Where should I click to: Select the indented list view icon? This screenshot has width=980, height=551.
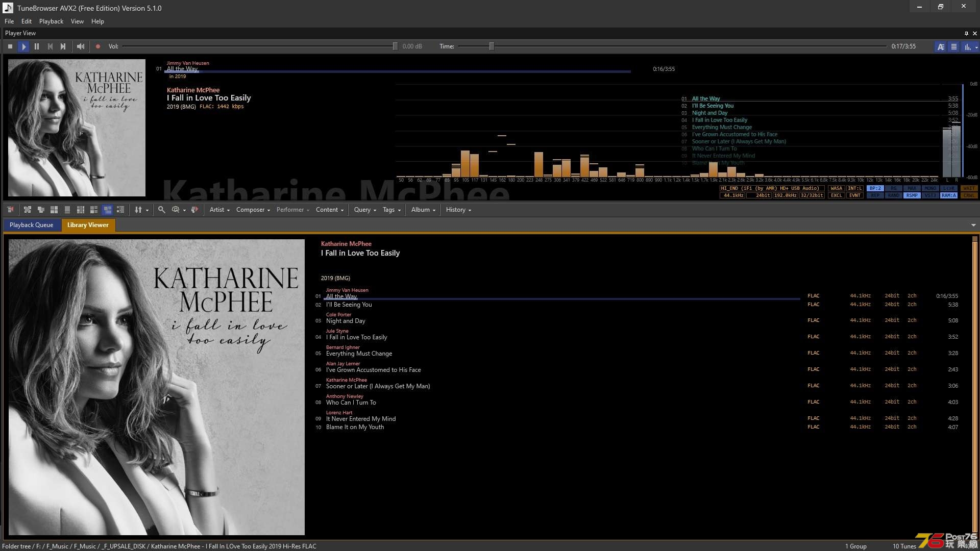(120, 210)
